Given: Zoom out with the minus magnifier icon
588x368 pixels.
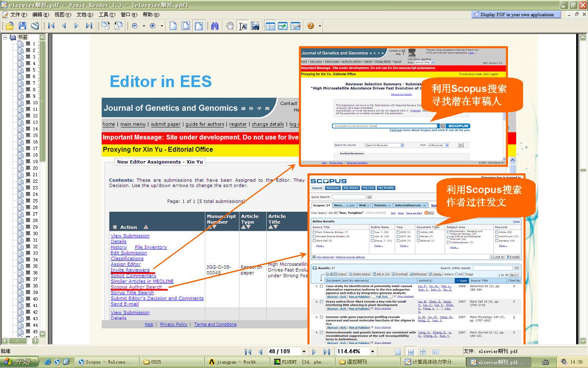Looking at the screenshot, I should pos(135,26).
